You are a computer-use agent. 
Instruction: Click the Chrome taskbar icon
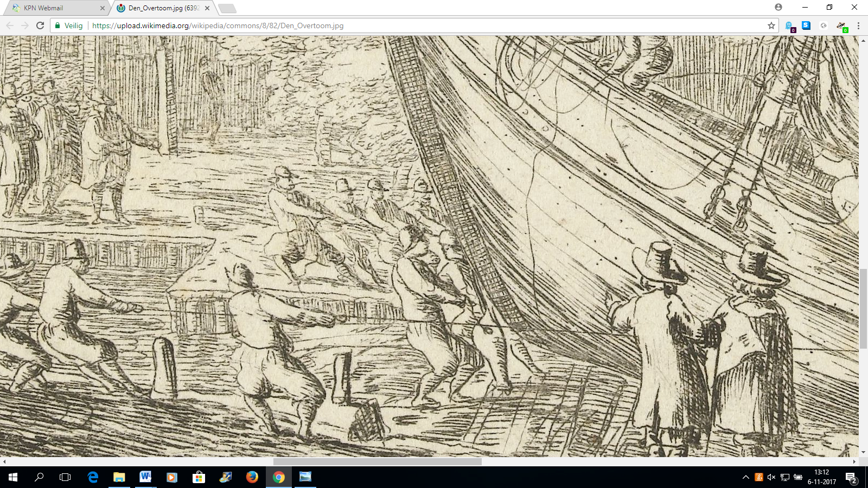(278, 477)
